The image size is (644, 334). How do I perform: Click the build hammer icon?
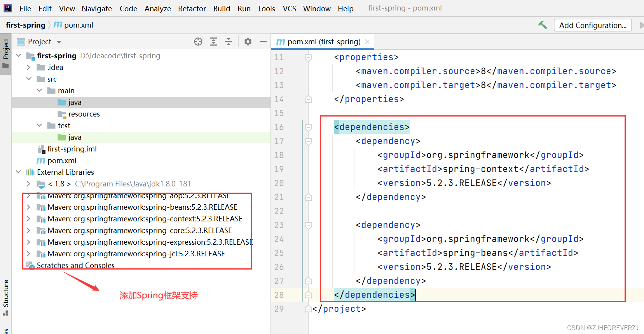[x=543, y=25]
